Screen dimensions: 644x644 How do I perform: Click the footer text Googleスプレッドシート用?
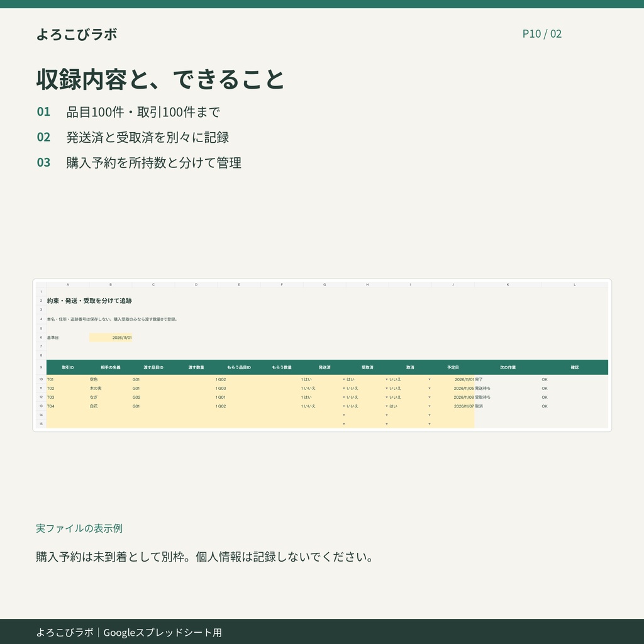(x=163, y=633)
